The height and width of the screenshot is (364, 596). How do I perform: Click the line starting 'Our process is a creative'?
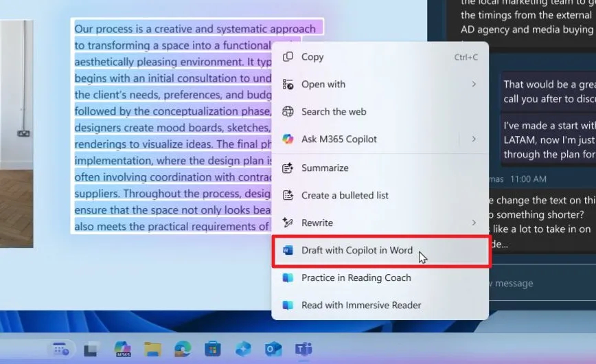(x=195, y=29)
